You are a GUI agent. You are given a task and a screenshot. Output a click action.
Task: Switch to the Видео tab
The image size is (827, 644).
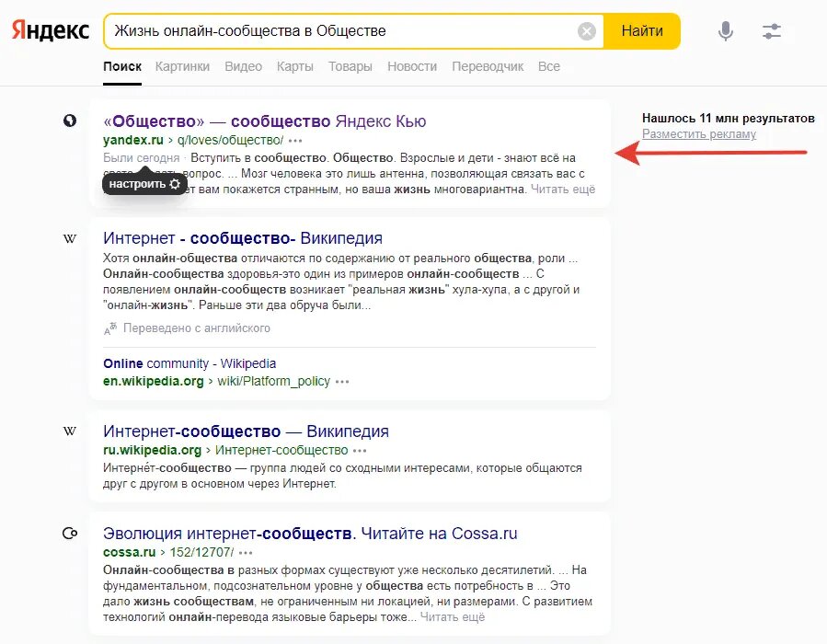[x=243, y=66]
